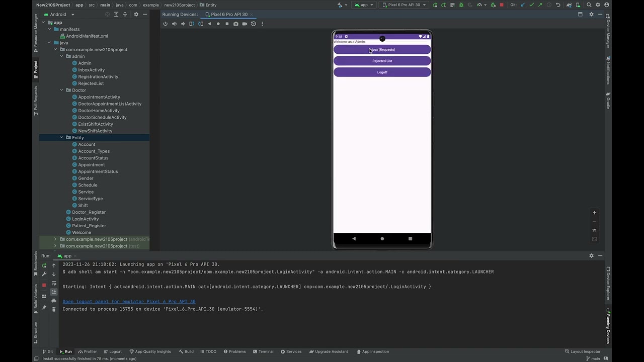Screen dimensions: 644x362
Task: Tap the emulator navigation bar recents square on phone screen
Action: pos(410,238)
